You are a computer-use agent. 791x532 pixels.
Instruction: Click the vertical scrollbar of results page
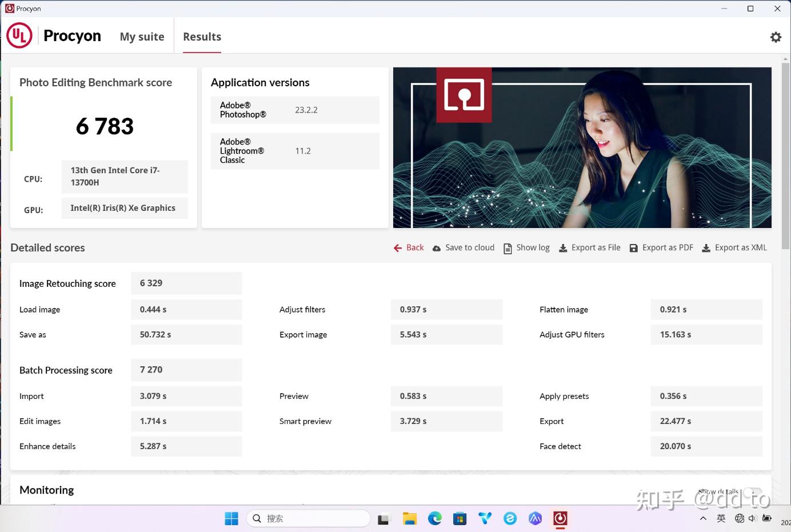click(x=786, y=155)
